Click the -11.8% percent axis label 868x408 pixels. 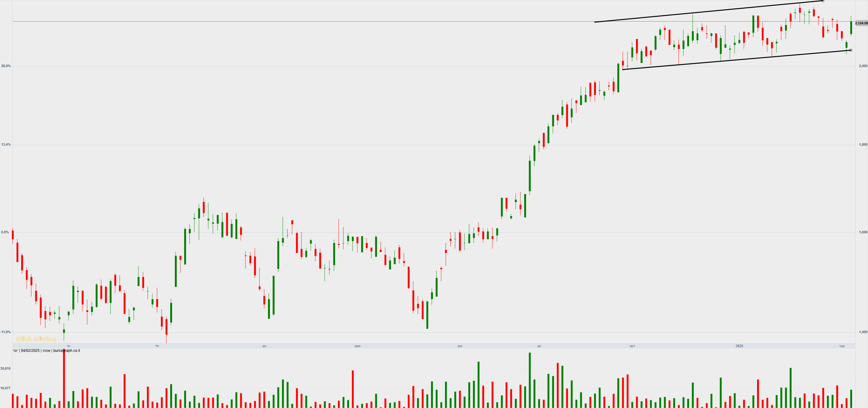pyautogui.click(x=6, y=332)
